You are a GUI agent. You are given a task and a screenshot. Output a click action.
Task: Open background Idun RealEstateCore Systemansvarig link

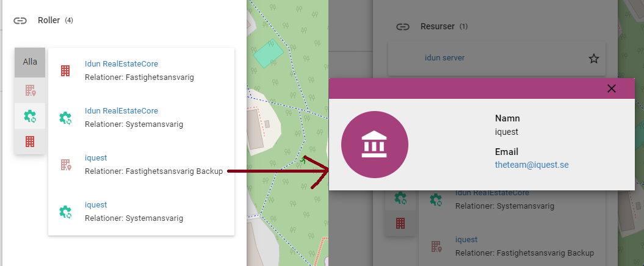click(492, 193)
